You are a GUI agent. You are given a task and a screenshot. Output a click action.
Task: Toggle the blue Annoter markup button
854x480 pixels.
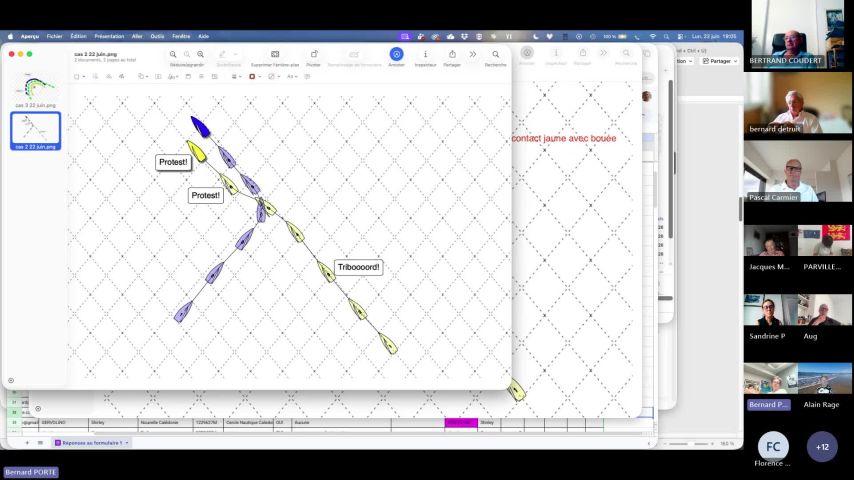pyautogui.click(x=396, y=54)
